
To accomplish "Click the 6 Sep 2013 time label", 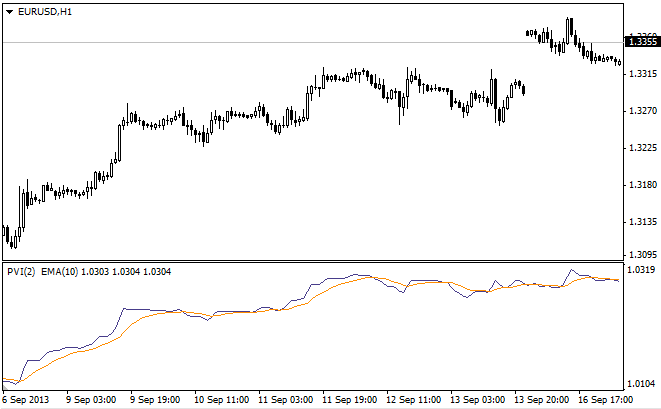I will pos(27,400).
